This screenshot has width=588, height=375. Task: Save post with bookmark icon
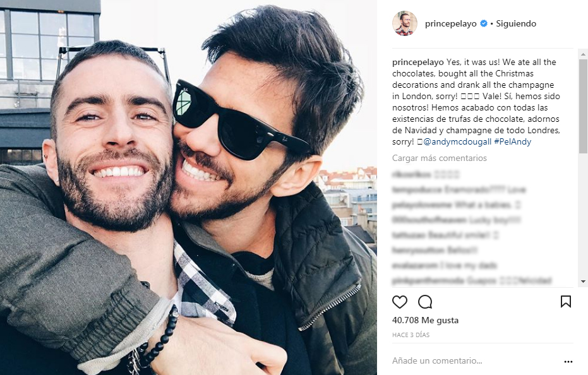pyautogui.click(x=565, y=302)
